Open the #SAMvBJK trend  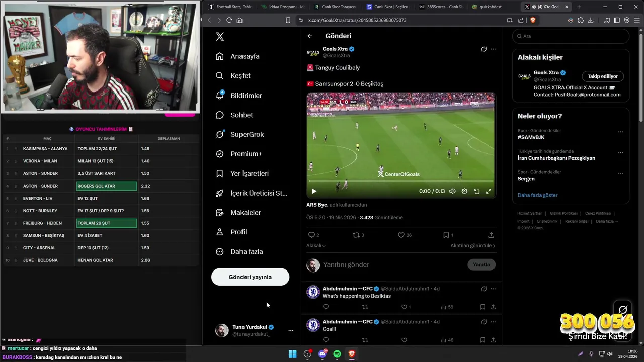click(x=531, y=137)
